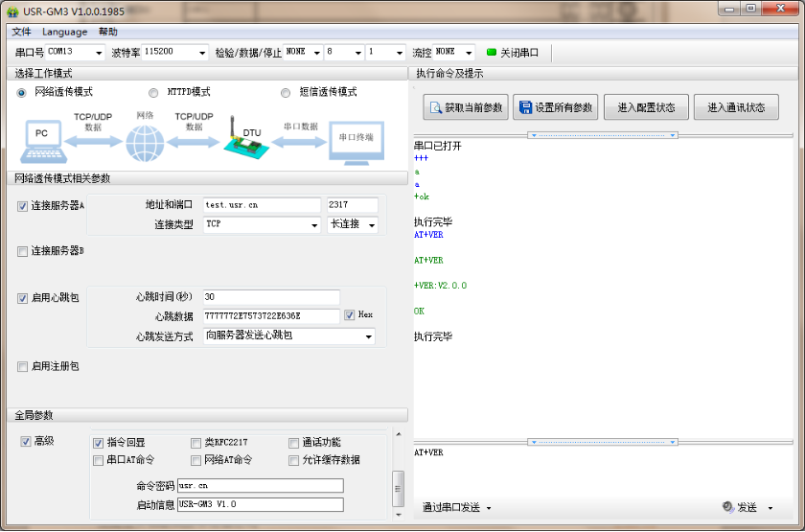Open the 文件 menu
This screenshot has width=805, height=532.
click(21, 32)
